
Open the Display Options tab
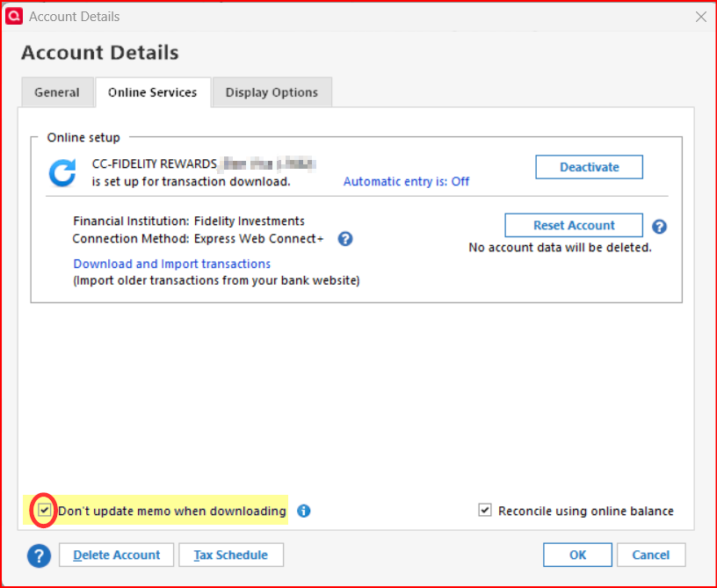coord(272,92)
